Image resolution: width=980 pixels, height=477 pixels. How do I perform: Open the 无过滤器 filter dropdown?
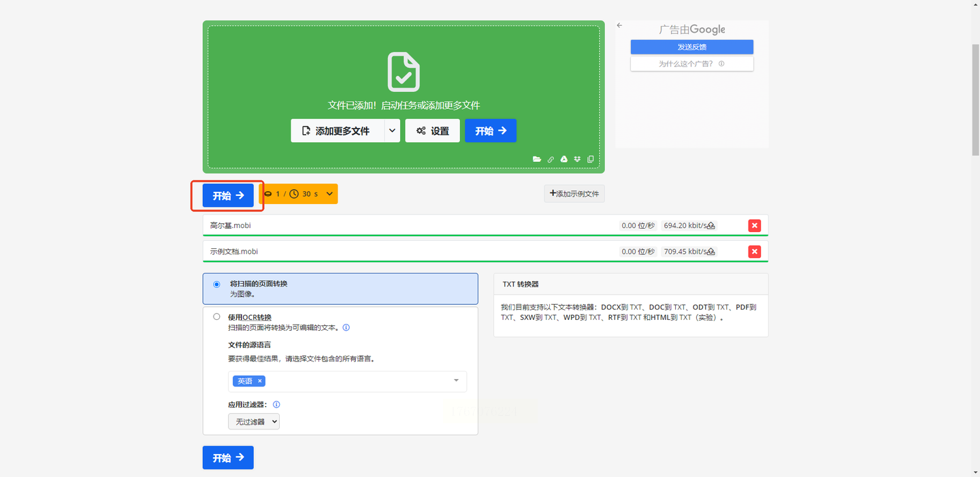[253, 422]
